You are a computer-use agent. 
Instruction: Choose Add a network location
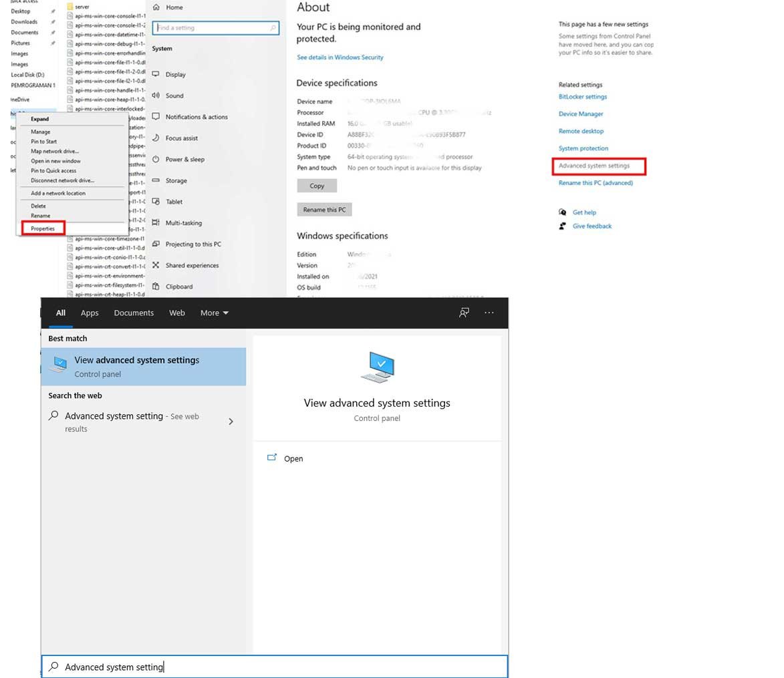pos(58,193)
